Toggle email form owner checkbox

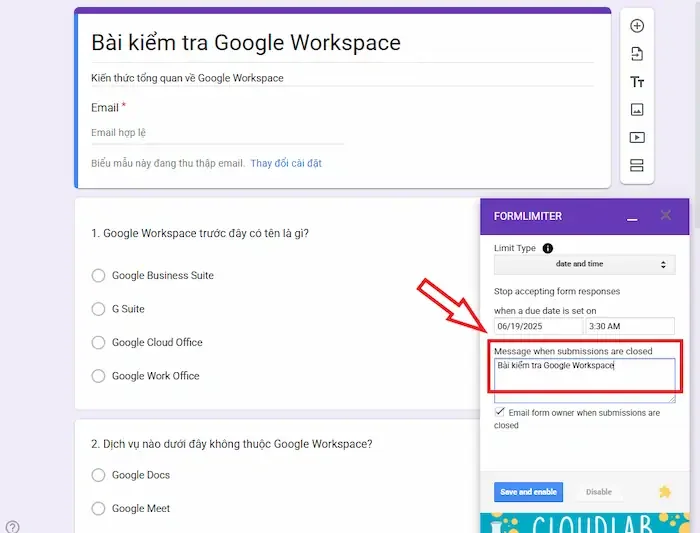[500, 412]
